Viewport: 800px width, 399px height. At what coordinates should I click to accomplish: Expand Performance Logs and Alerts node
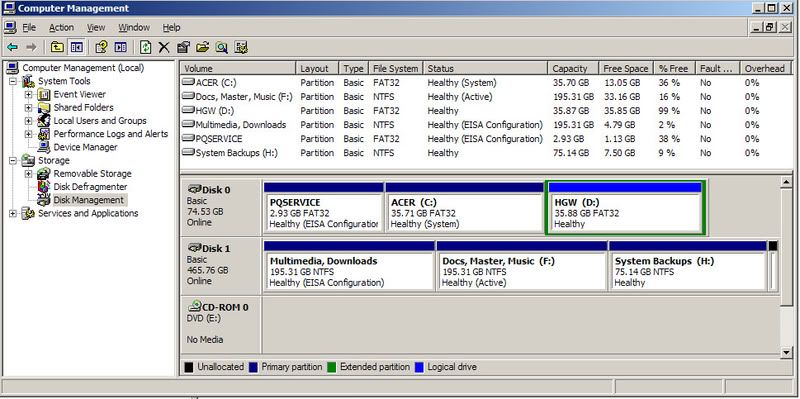tap(29, 134)
